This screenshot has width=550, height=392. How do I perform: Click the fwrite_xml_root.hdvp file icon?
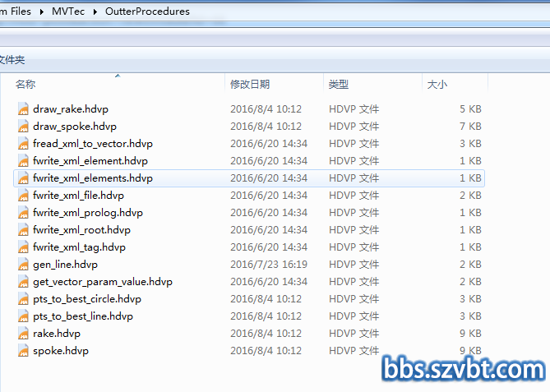pos(23,229)
